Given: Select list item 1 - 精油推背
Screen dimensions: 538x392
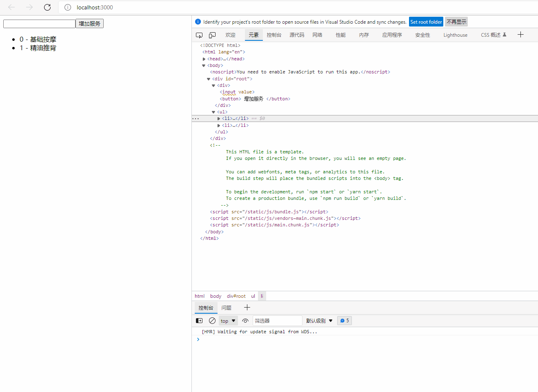Looking at the screenshot, I should 38,48.
